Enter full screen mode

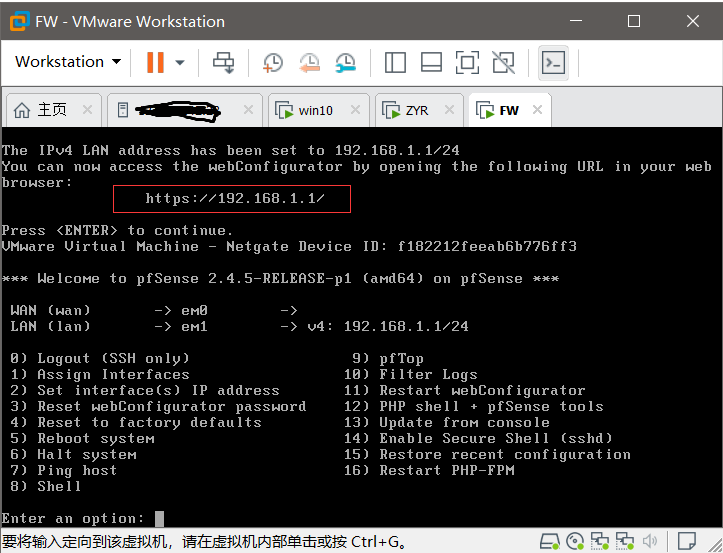pos(467,62)
